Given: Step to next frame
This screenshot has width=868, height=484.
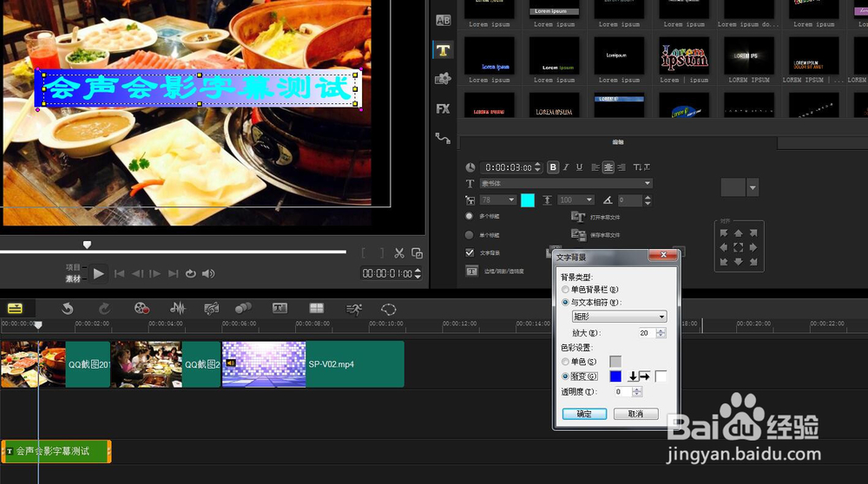Looking at the screenshot, I should (155, 273).
